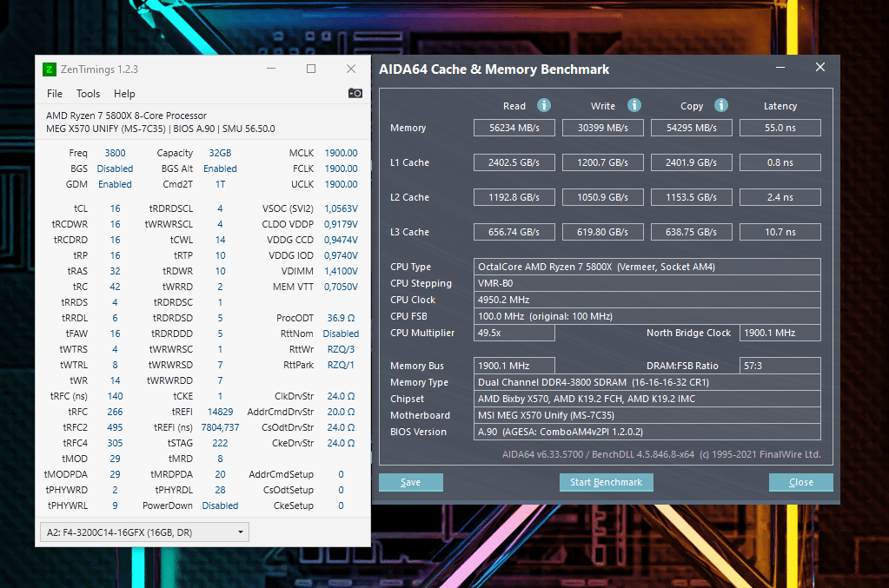This screenshot has height=588, width=889.
Task: Click the Cmd2T value 1T
Action: point(220,184)
